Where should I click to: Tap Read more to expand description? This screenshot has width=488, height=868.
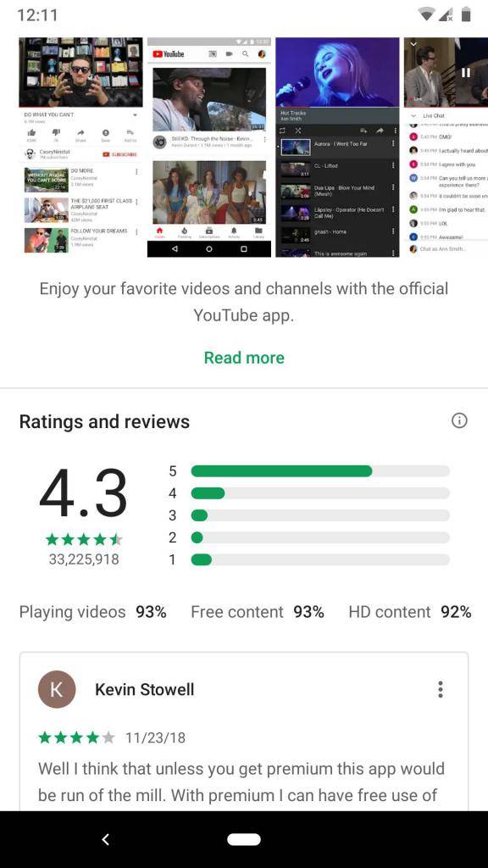[244, 358]
